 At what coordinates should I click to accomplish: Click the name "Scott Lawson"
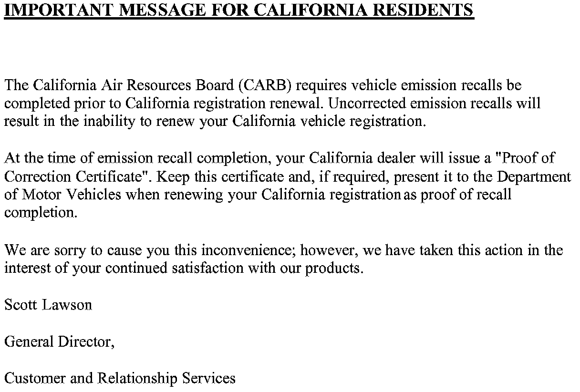pyautogui.click(x=48, y=305)
